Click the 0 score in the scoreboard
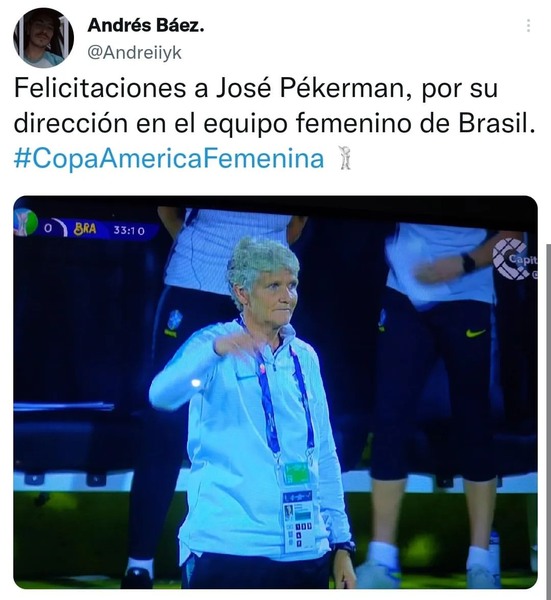 click(47, 228)
